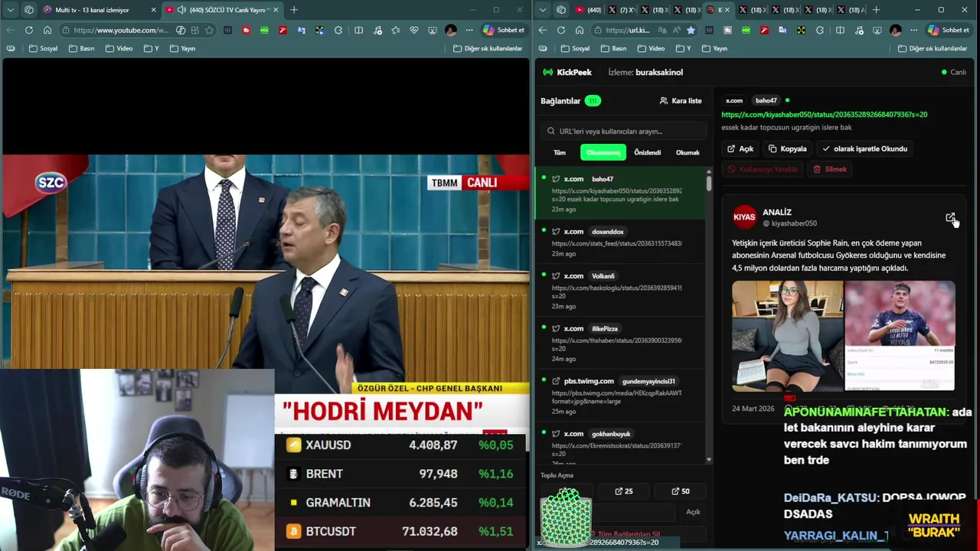Toggle favorite star in right browser address bar

coord(691,30)
